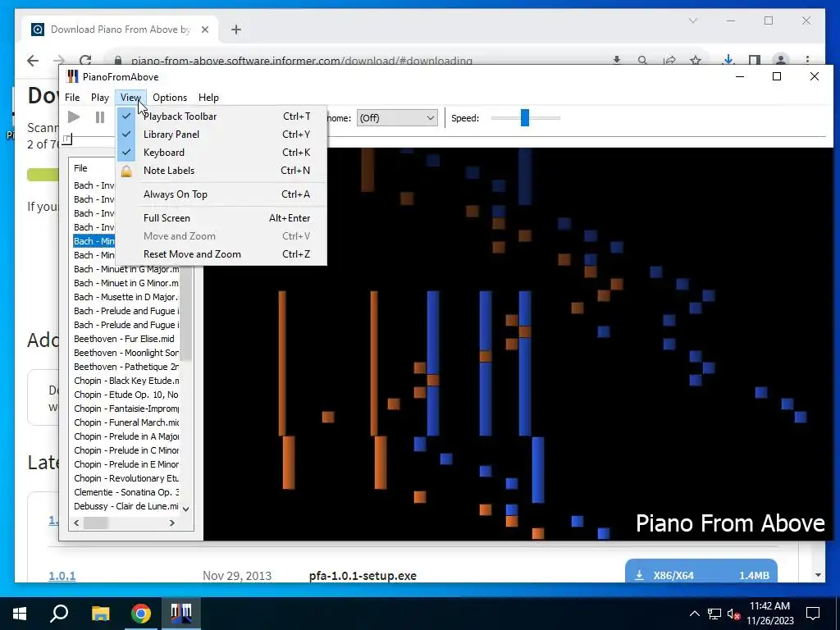Image resolution: width=840 pixels, height=630 pixels.
Task: Open the Windows Start menu
Action: coord(20,613)
